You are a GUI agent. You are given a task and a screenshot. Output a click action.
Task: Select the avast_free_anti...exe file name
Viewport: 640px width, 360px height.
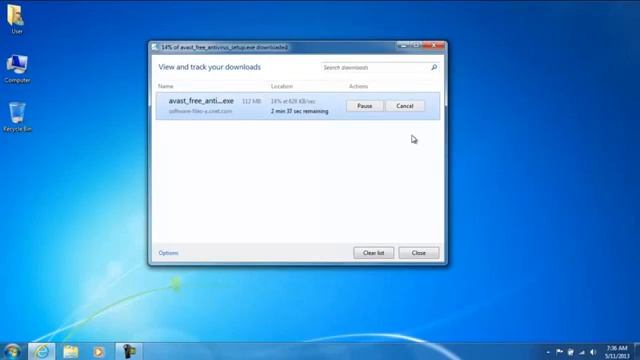point(201,101)
